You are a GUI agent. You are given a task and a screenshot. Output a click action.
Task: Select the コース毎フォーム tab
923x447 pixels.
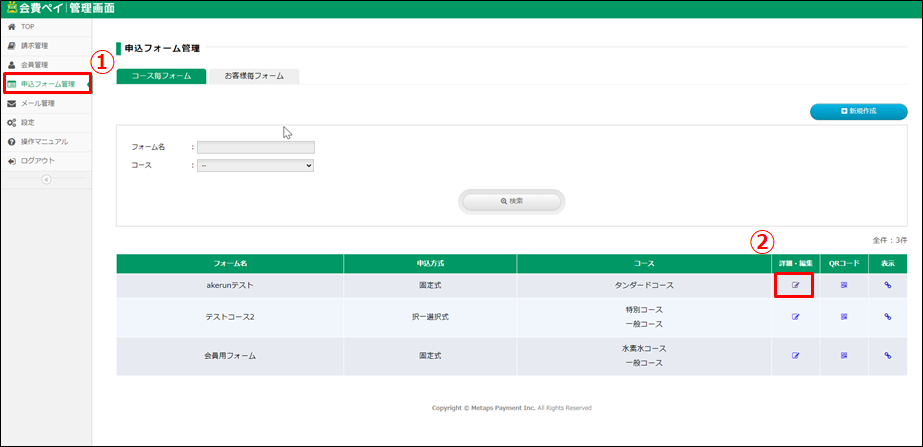(161, 76)
